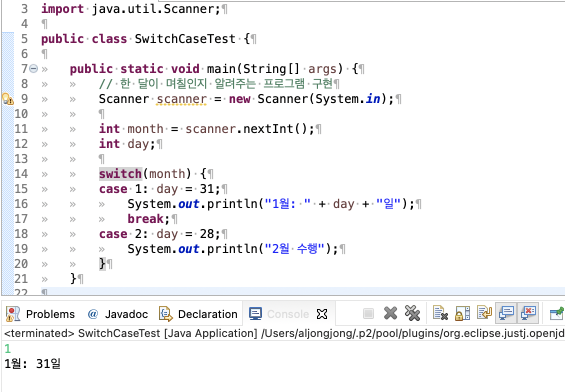
Task: Click the green input '1' in console
Action: 7,348
